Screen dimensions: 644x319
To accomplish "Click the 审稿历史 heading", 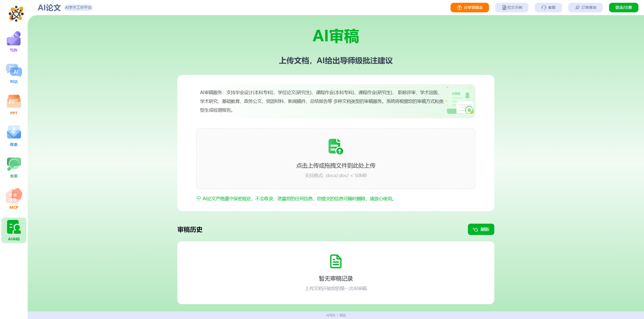I will [x=190, y=229].
